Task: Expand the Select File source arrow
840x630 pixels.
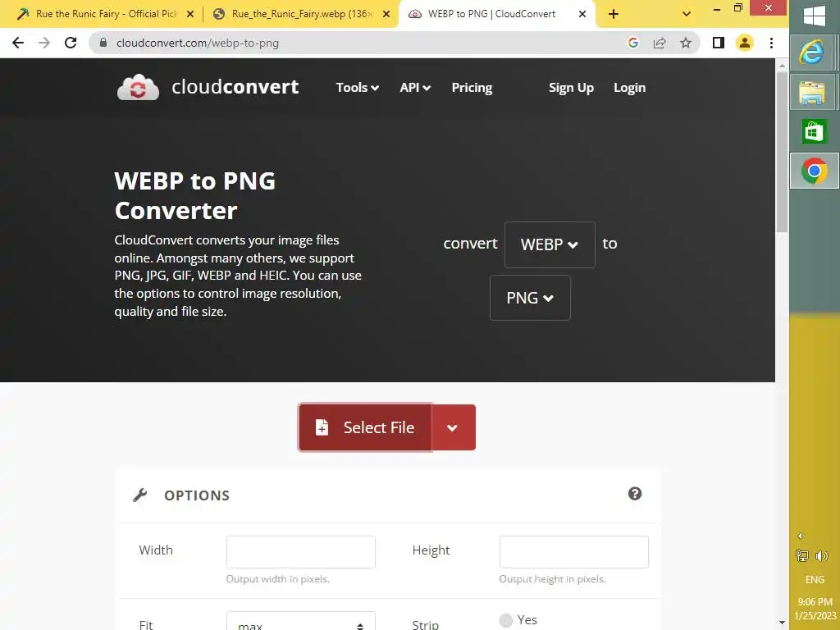Action: click(453, 427)
